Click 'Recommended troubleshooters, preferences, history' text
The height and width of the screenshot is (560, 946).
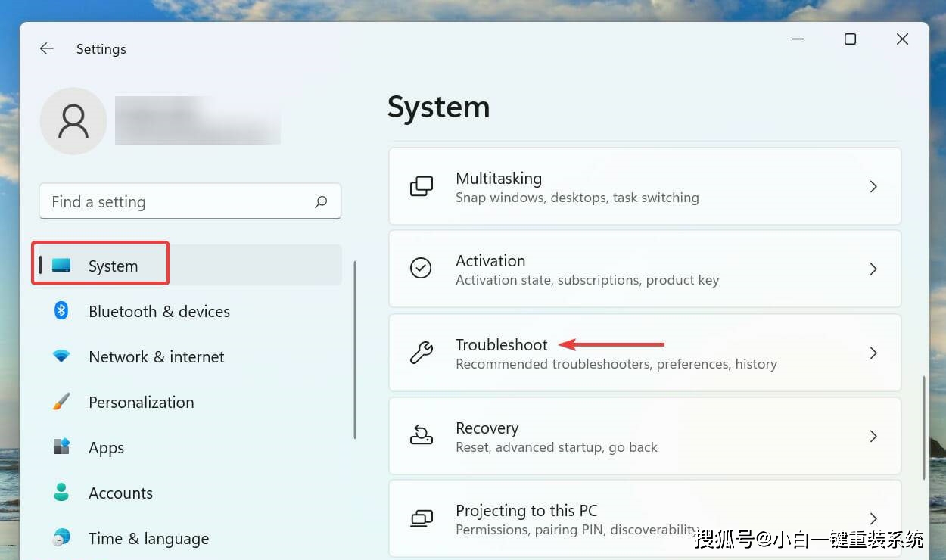[616, 364]
